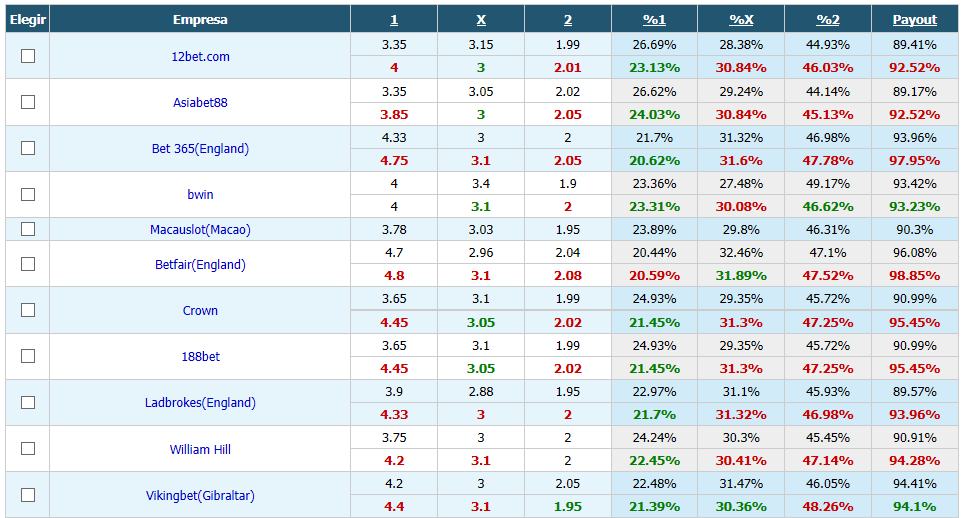Open the bwin company link
The height and width of the screenshot is (518, 963).
click(x=200, y=195)
